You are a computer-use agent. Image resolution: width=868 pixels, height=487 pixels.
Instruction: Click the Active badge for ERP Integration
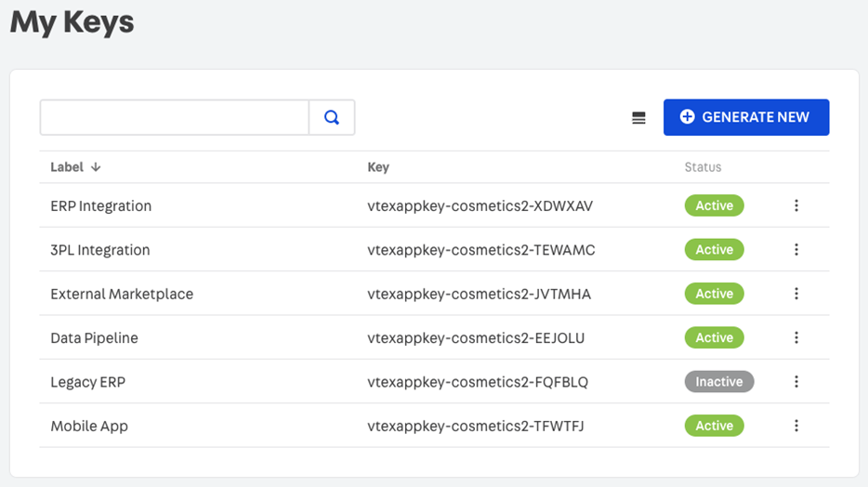point(714,206)
